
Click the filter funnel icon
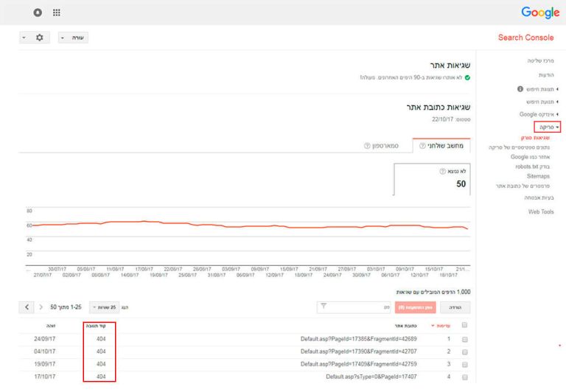(x=324, y=306)
